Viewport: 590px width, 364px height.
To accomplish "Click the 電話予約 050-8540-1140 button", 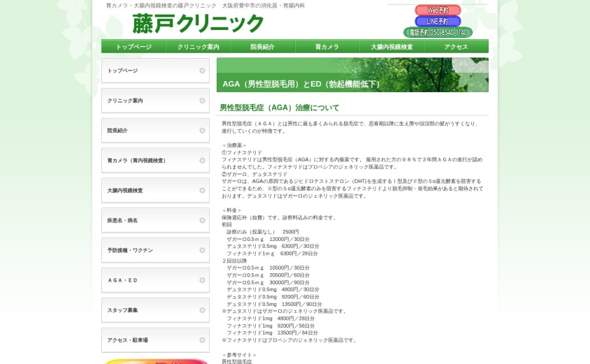I will tap(438, 32).
